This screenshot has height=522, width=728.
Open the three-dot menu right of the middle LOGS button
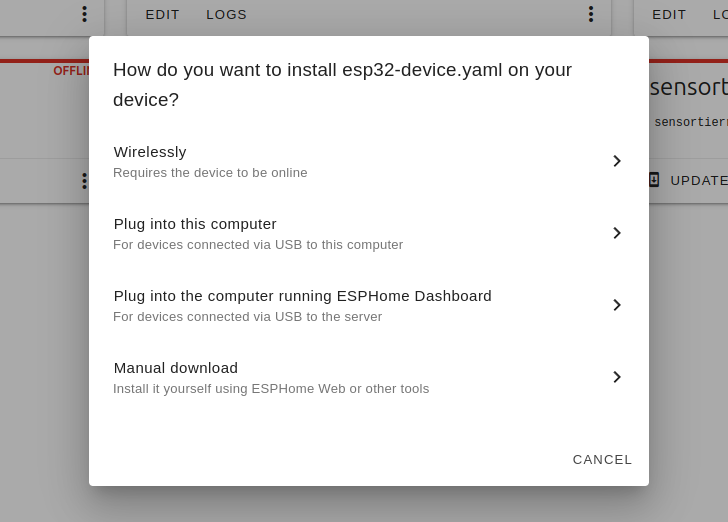[591, 14]
